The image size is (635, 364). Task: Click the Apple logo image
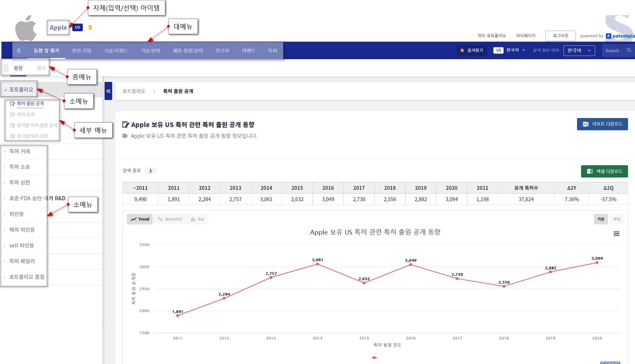26,28
